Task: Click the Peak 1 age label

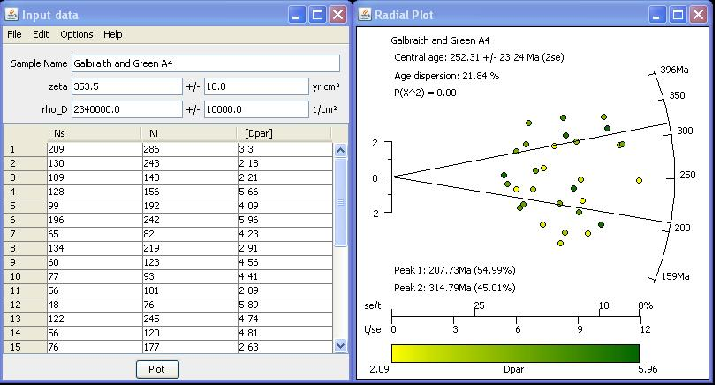Action: 455,271
